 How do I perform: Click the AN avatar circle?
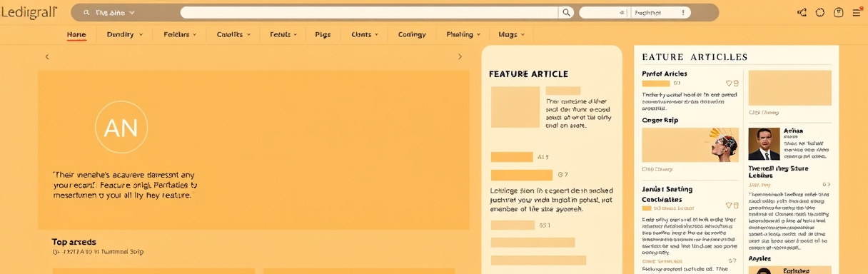coord(121,127)
